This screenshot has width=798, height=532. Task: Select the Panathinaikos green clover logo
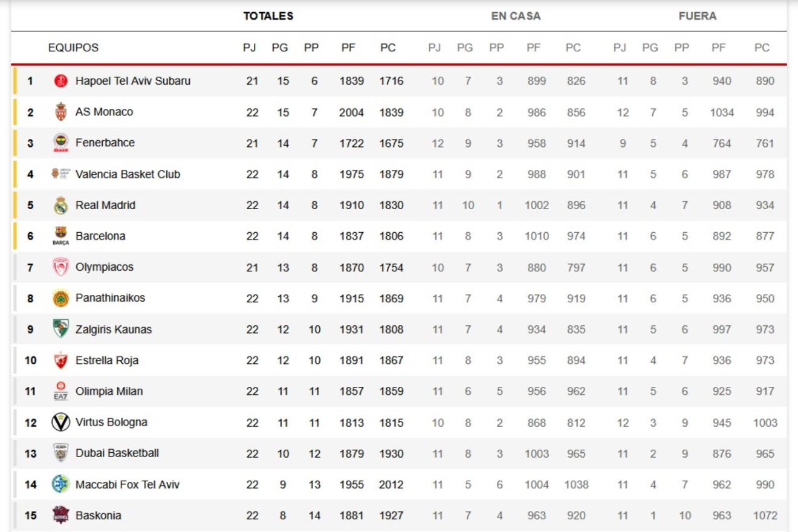(61, 298)
